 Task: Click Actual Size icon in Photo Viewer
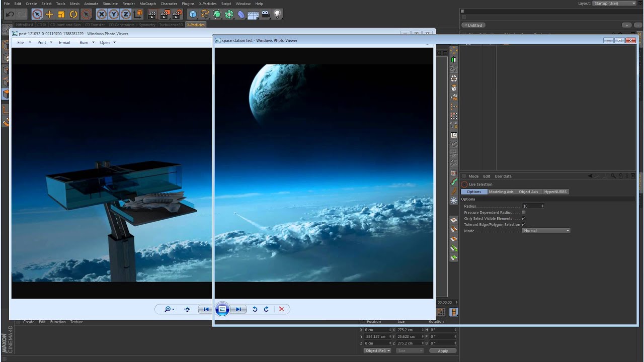(187, 309)
